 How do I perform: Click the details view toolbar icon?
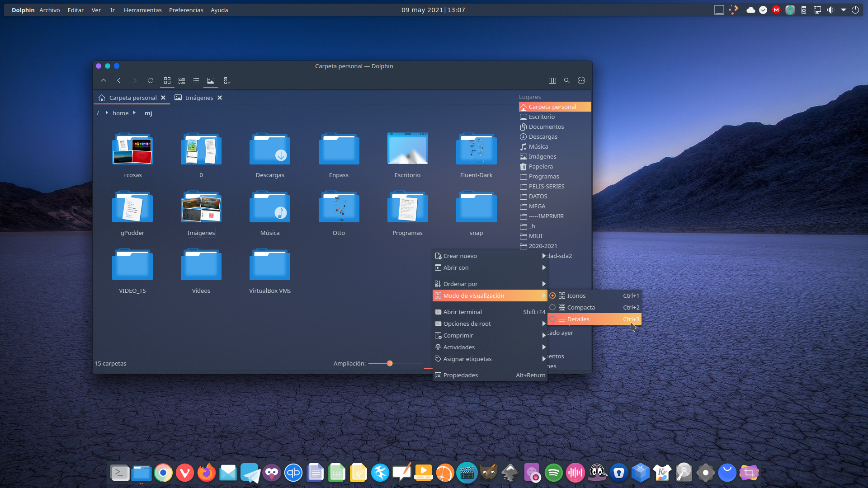click(196, 80)
